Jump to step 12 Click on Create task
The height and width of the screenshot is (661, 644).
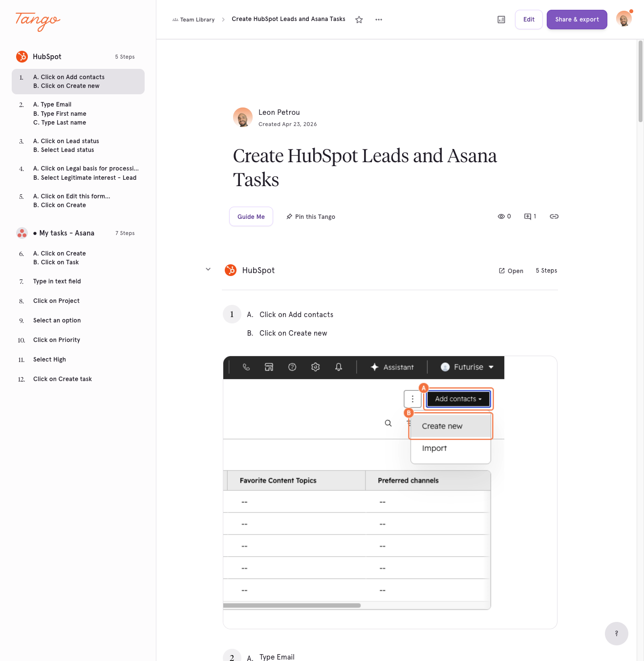click(x=78, y=379)
